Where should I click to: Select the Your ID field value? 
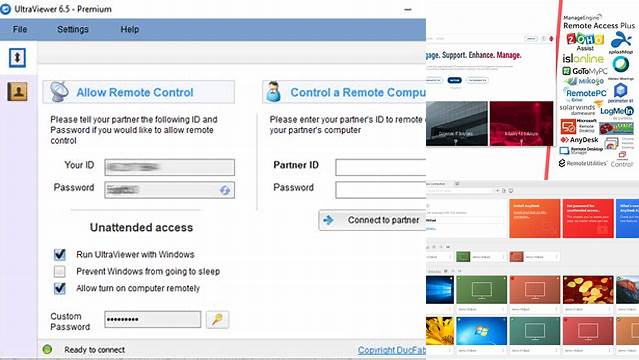point(170,167)
